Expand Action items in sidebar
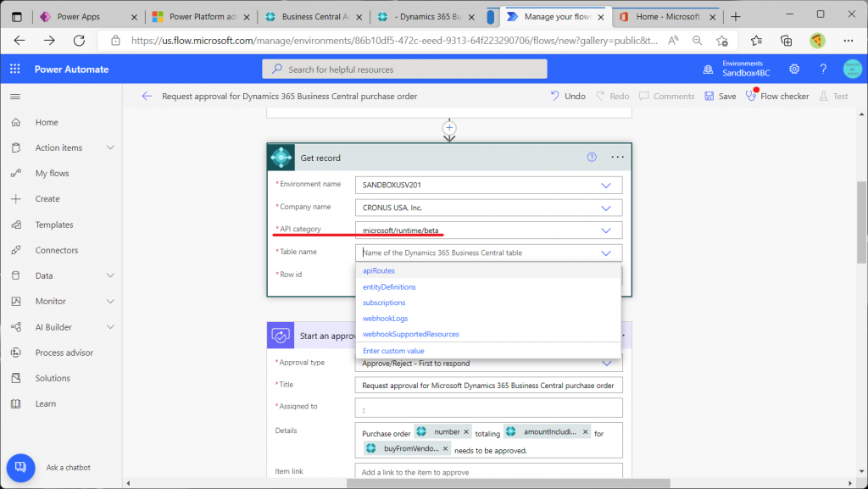The height and width of the screenshot is (489, 868). (x=110, y=147)
